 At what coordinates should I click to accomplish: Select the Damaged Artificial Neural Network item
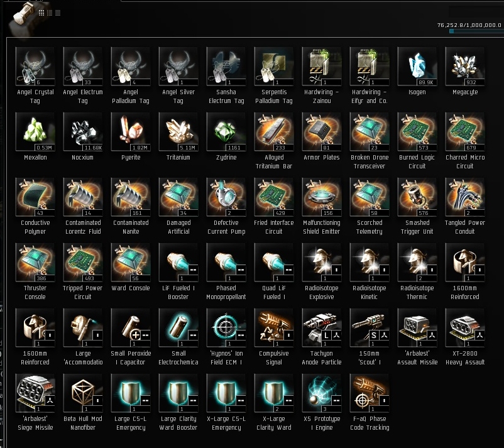(178, 197)
